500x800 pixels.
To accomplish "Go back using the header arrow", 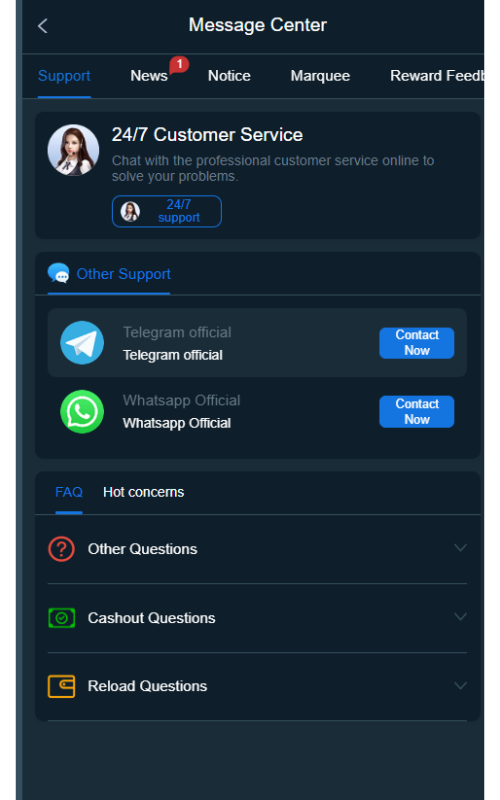I will point(43,26).
